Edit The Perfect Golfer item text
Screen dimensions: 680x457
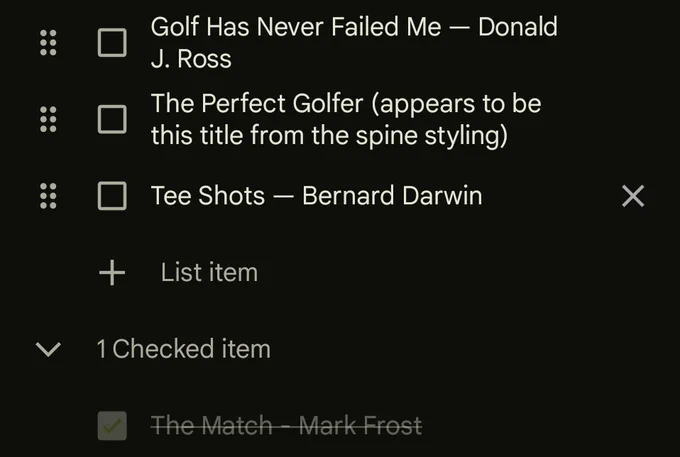click(346, 119)
